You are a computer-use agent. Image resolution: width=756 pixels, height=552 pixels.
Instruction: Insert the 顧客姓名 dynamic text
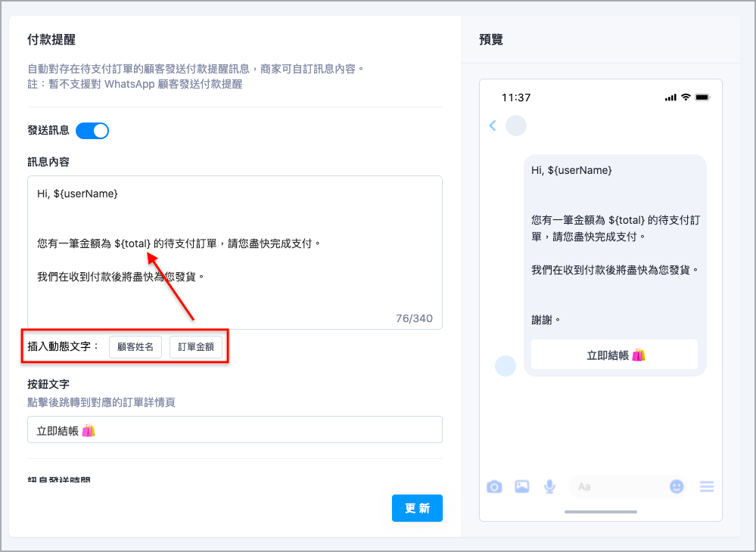[135, 347]
